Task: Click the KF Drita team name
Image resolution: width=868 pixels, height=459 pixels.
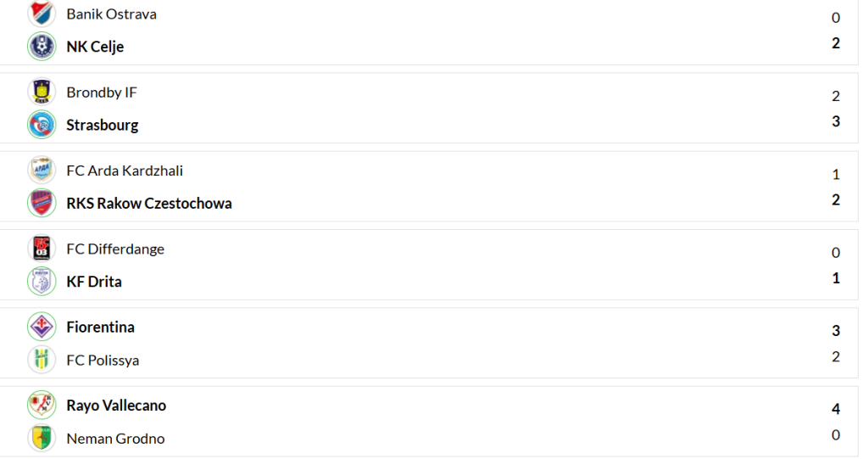Action: tap(94, 282)
